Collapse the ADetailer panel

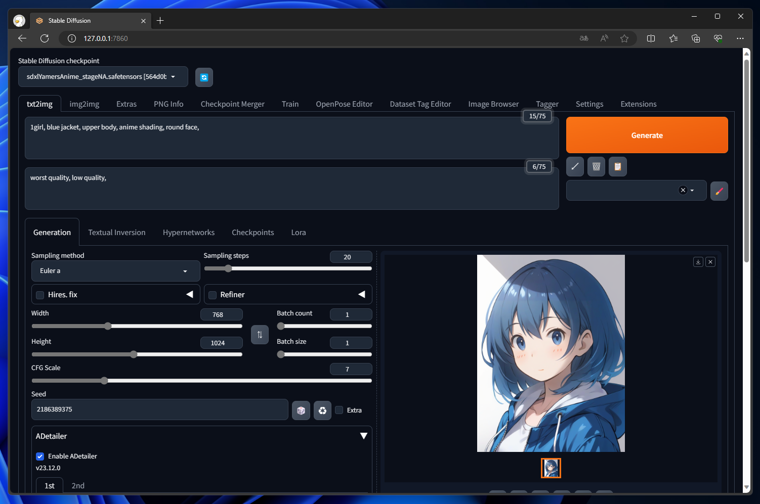(364, 436)
